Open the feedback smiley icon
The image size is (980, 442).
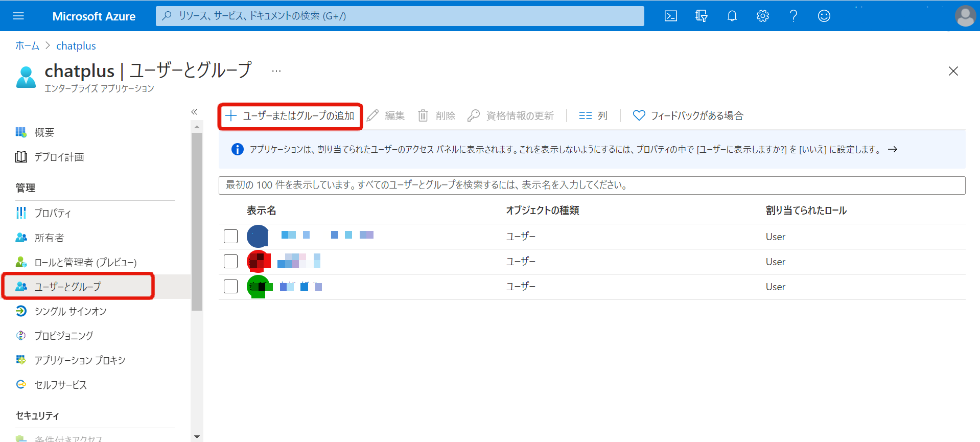pos(824,16)
